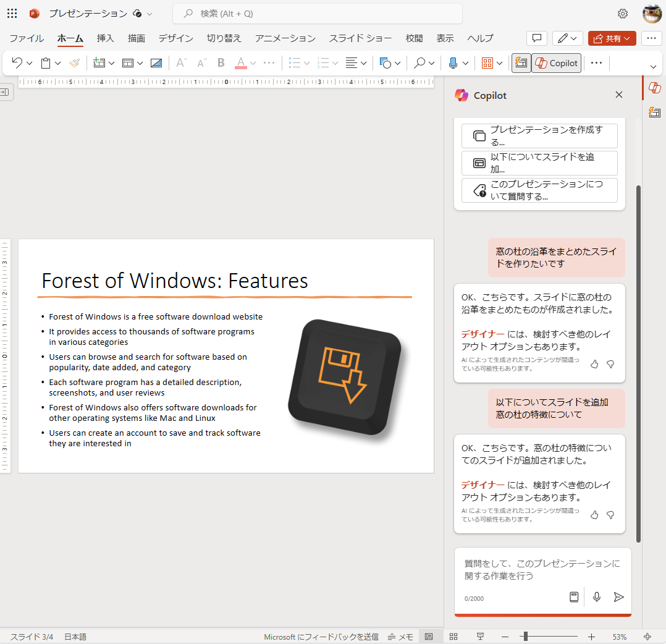Click このプレゼンテーションについて質問する suggestion
Image resolution: width=666 pixels, height=644 pixels.
(x=539, y=190)
